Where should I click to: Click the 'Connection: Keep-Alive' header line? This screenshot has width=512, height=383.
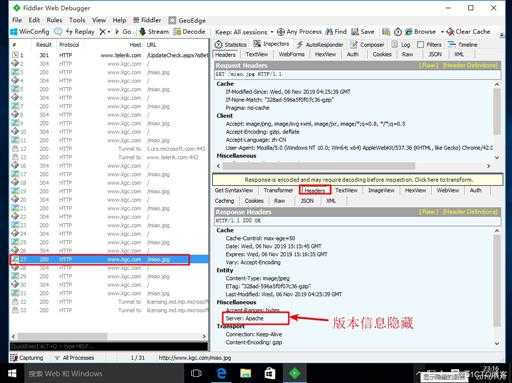[x=254, y=334]
